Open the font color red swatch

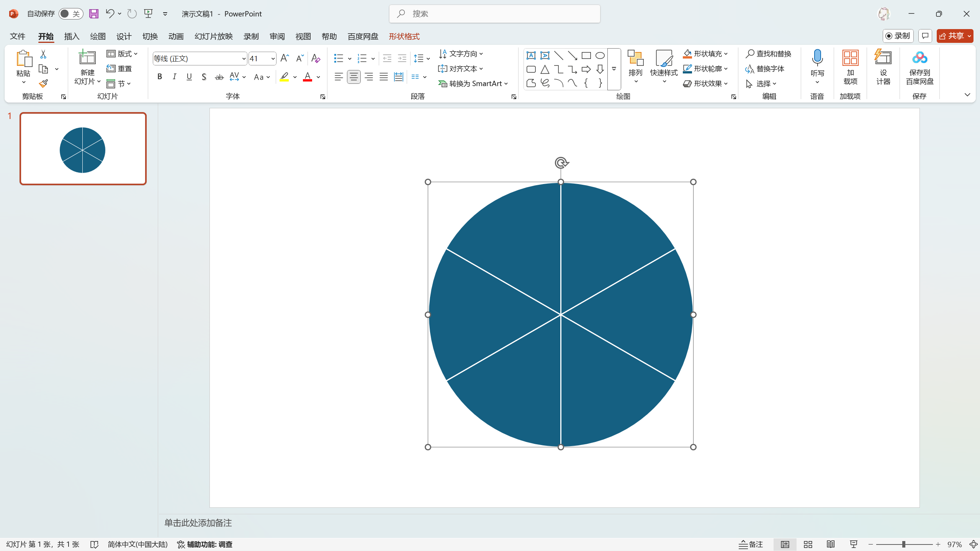(308, 77)
